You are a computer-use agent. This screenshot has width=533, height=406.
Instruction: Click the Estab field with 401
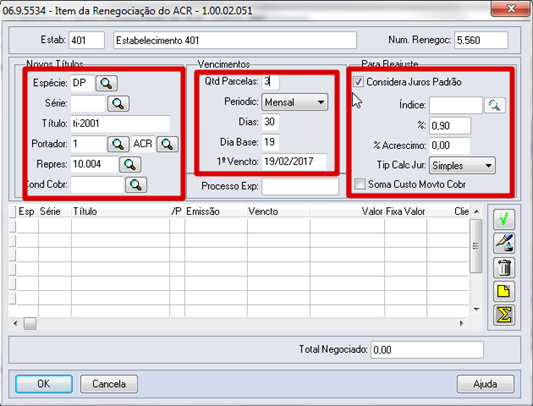click(87, 40)
